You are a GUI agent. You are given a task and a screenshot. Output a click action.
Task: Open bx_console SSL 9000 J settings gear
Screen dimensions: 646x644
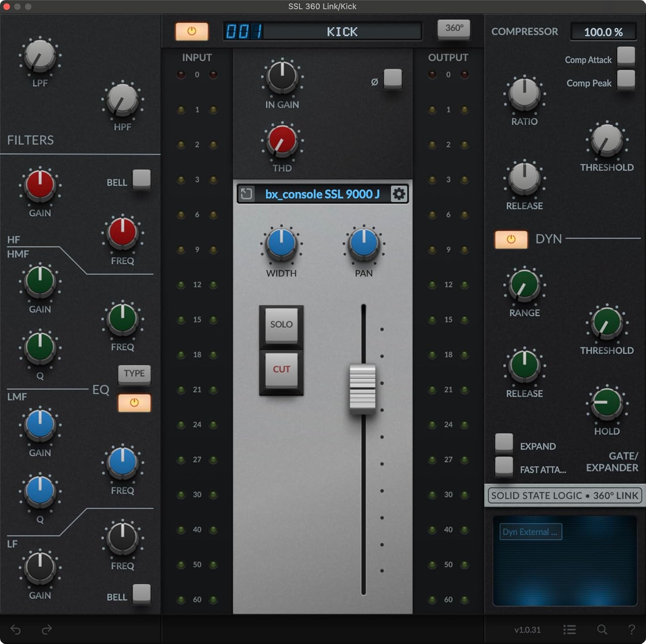(x=399, y=194)
